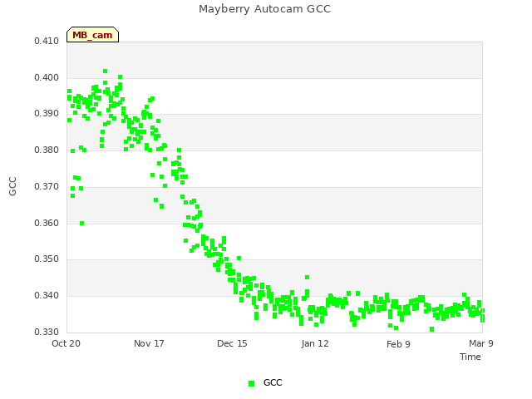Click the chart title Mayberry Autocam GCC
Image resolution: width=532 pixels, height=399 pixels.
(x=264, y=9)
